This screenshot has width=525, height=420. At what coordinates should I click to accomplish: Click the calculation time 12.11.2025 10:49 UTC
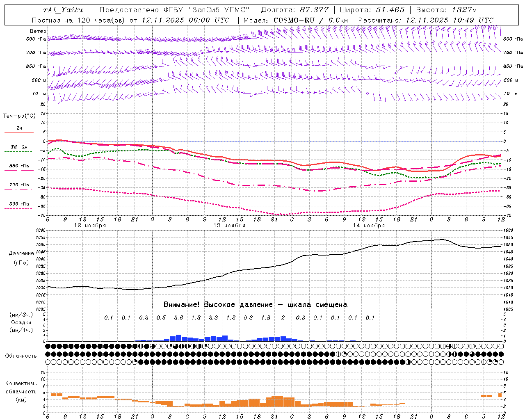tap(450, 20)
